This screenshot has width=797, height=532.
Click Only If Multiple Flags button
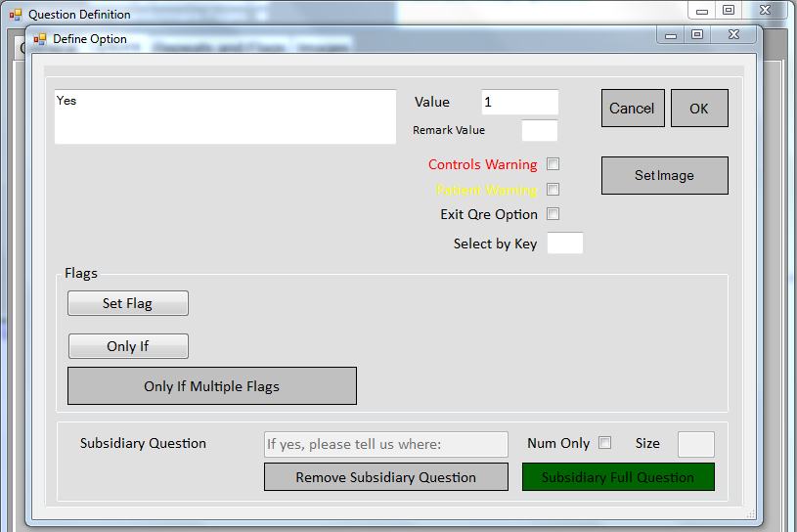211,386
